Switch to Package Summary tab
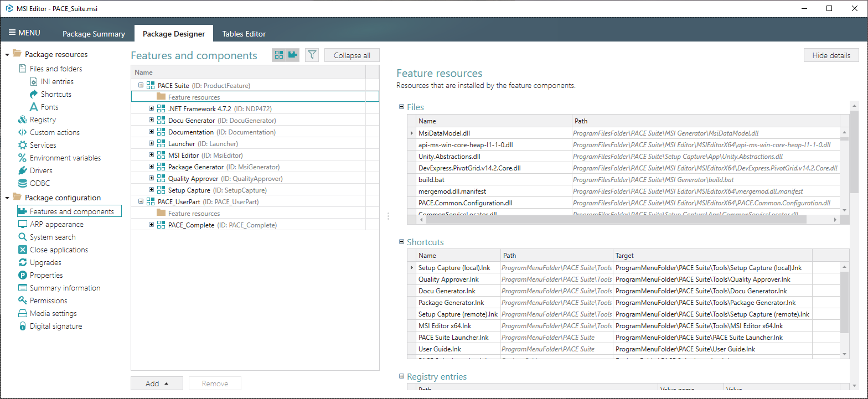 (94, 34)
